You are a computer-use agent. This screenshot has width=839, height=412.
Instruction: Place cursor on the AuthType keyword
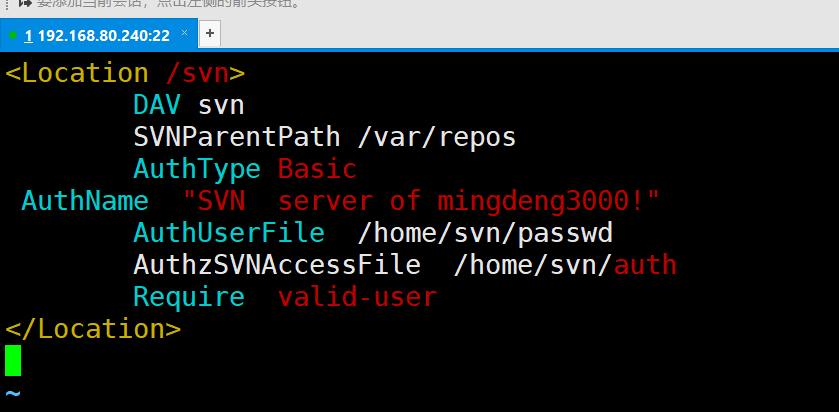[197, 169]
